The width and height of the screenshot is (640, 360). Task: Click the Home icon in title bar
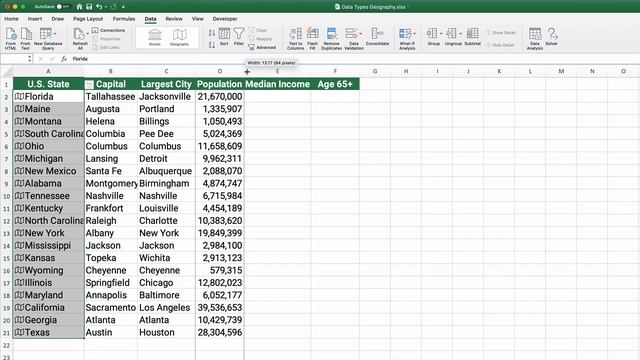[79, 7]
